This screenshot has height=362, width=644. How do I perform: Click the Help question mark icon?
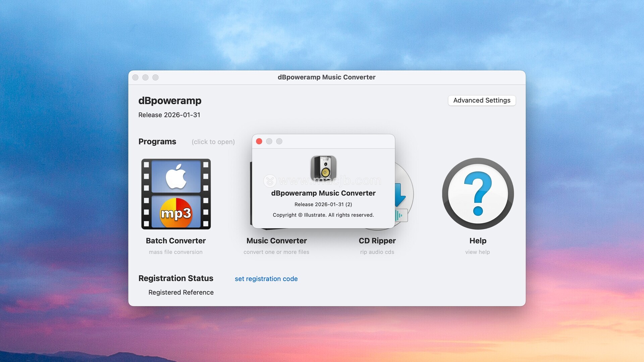point(478,194)
